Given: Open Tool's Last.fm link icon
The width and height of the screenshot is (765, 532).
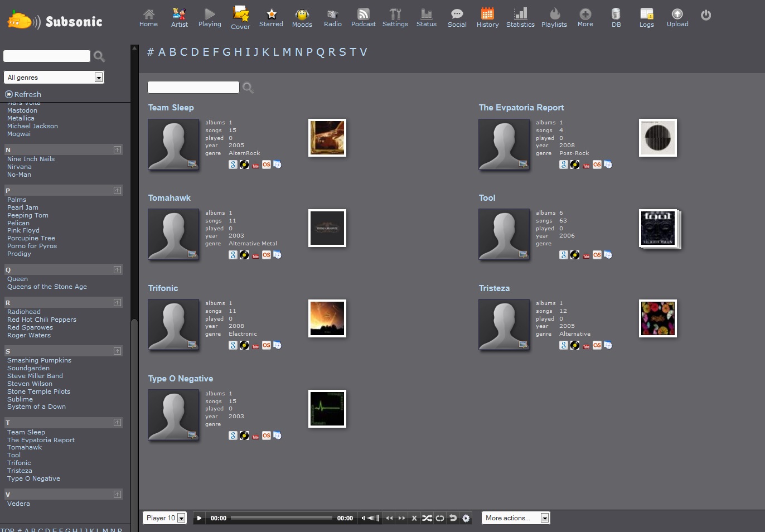Looking at the screenshot, I should (x=597, y=255).
